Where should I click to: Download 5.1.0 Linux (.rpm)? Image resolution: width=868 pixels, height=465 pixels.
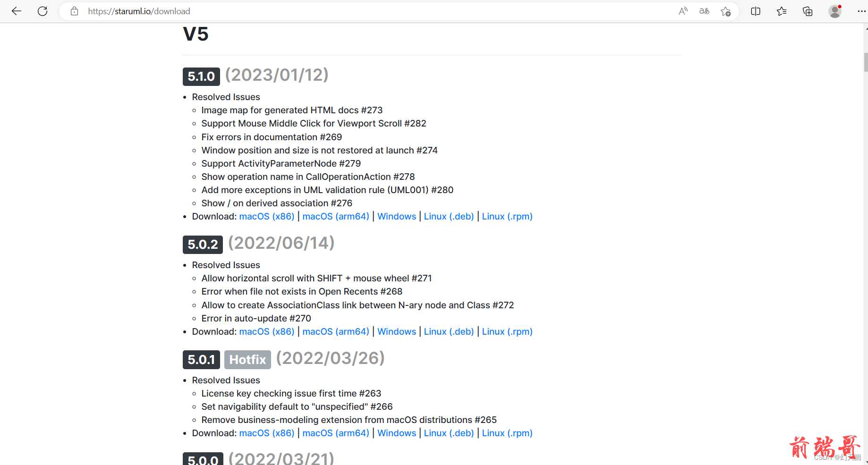[507, 216]
